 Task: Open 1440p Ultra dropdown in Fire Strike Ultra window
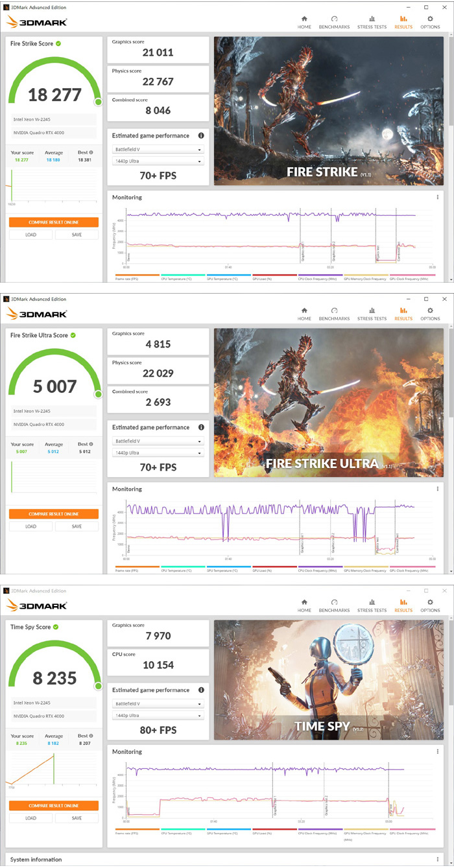pyautogui.click(x=158, y=452)
